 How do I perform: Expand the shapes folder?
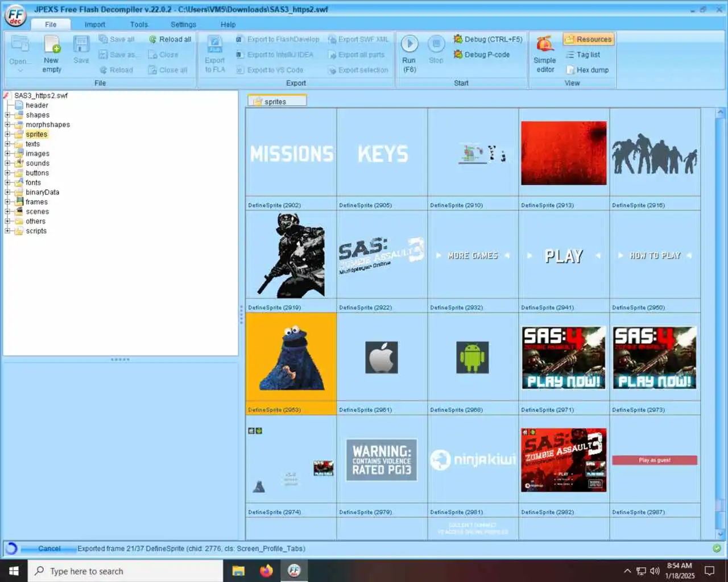7,115
